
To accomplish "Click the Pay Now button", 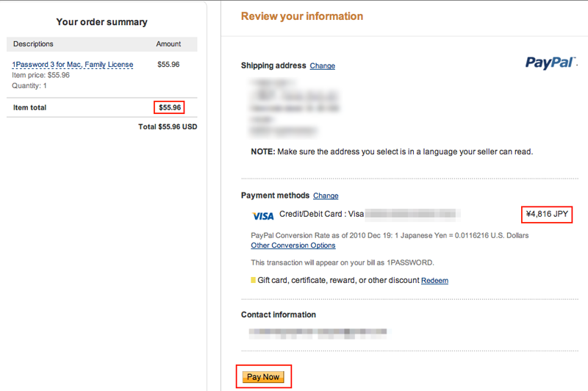I will tap(263, 377).
